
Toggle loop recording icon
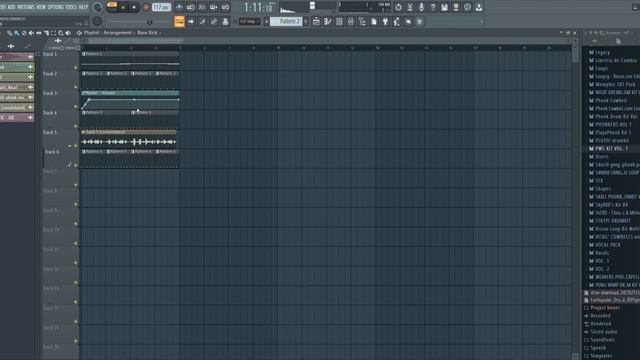[x=225, y=7]
